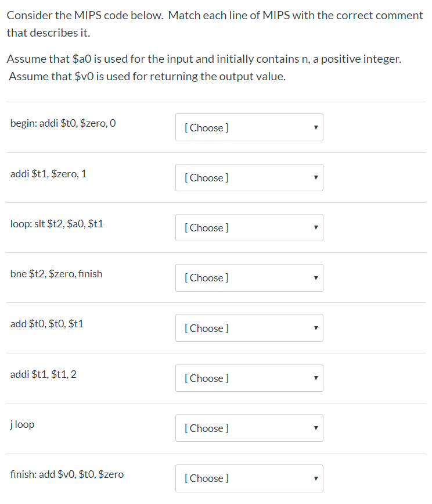Open the dropdown for 'finish: add $v0, $t0, $zero'
Viewport: 432px width, 504px height.
[x=249, y=478]
